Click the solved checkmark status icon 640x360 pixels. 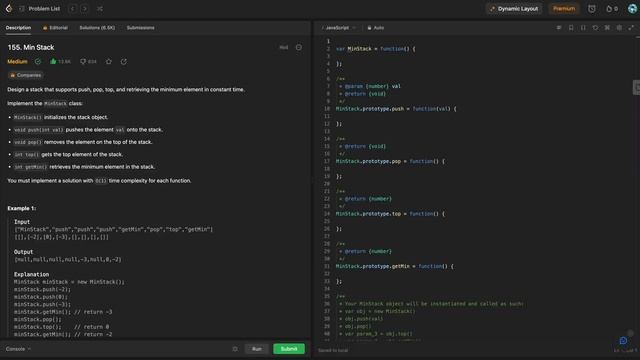[x=38, y=62]
